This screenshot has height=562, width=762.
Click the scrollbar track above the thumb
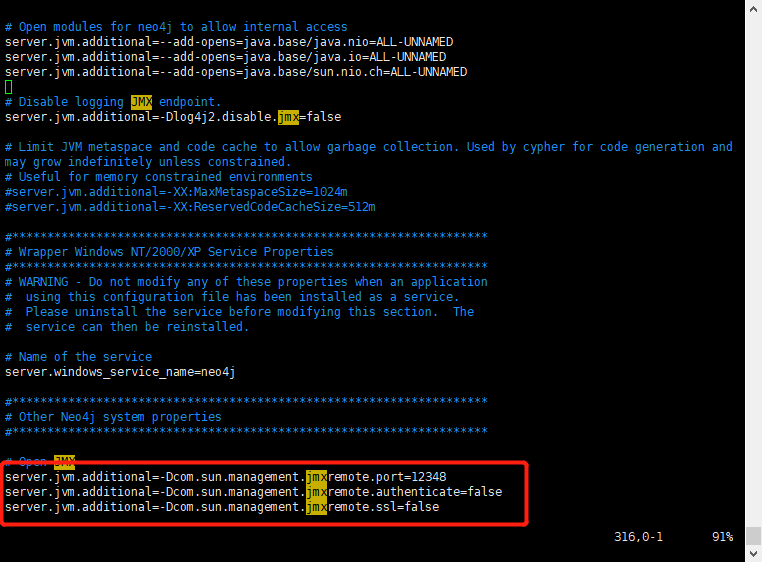753,272
